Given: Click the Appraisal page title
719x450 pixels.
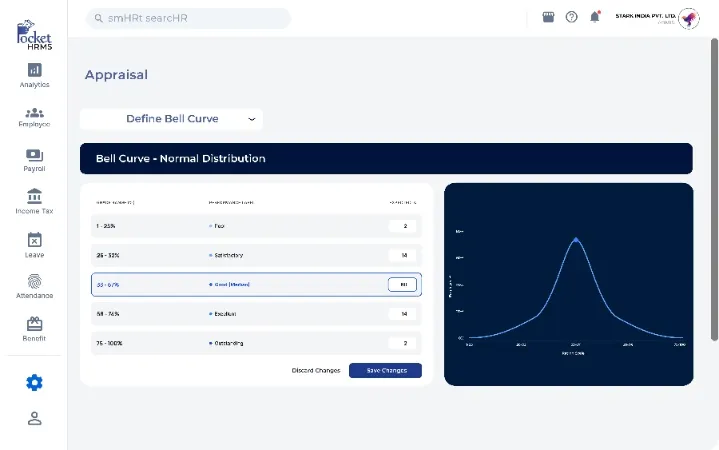Looking at the screenshot, I should coord(116,75).
